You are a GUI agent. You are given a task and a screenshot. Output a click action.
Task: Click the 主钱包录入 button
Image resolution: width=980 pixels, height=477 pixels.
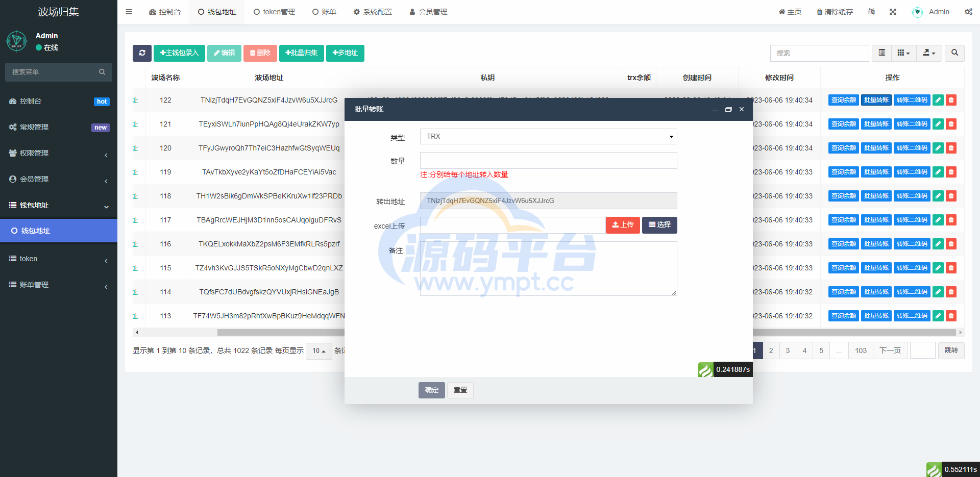179,53
